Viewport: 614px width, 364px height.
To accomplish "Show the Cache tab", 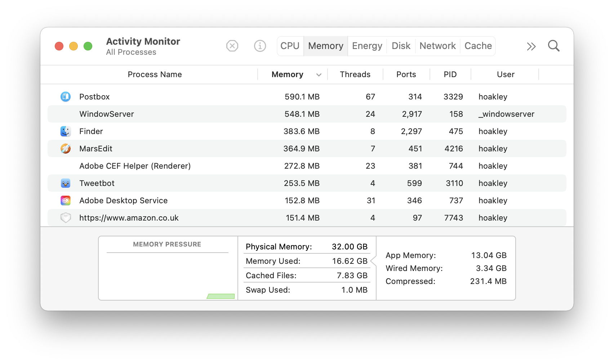I will 478,46.
